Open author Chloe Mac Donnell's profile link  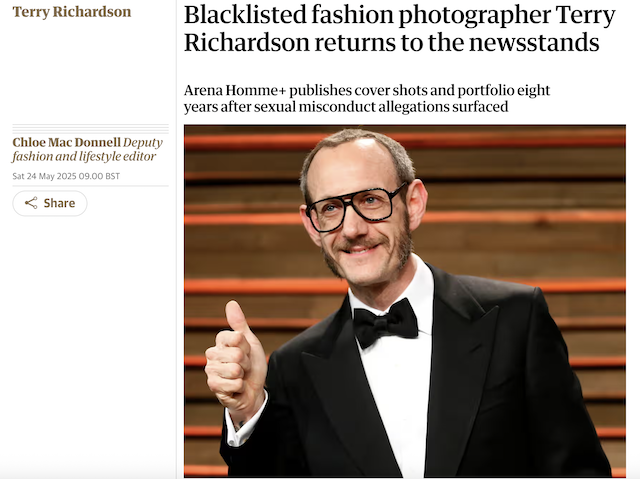(67, 142)
